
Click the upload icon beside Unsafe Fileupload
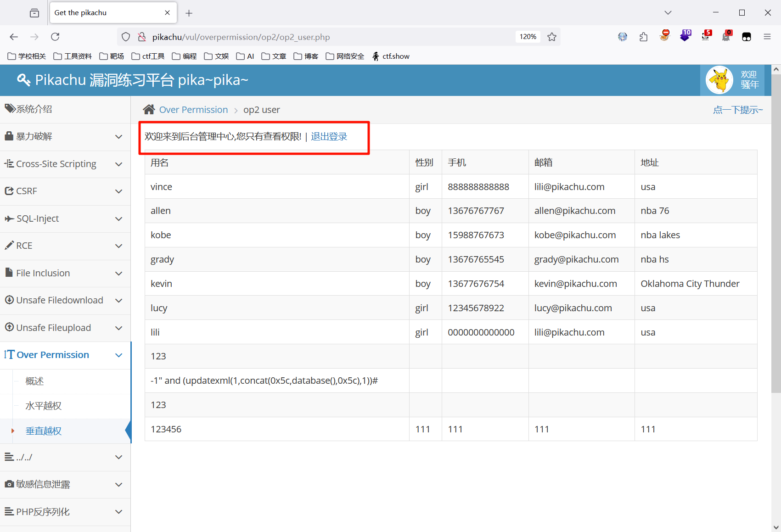coord(9,327)
